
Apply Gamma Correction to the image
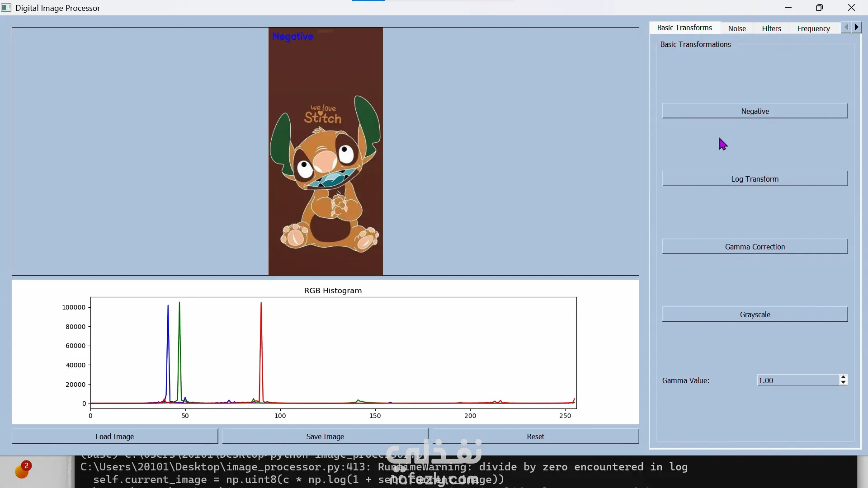tap(755, 247)
